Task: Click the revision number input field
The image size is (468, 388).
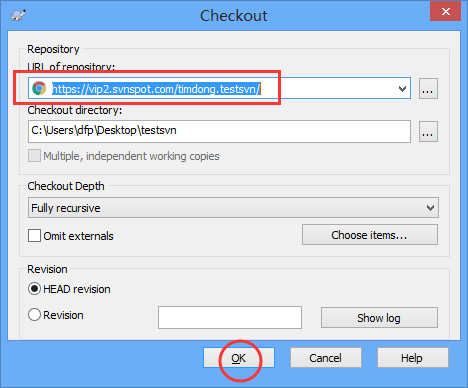Action: click(x=230, y=317)
